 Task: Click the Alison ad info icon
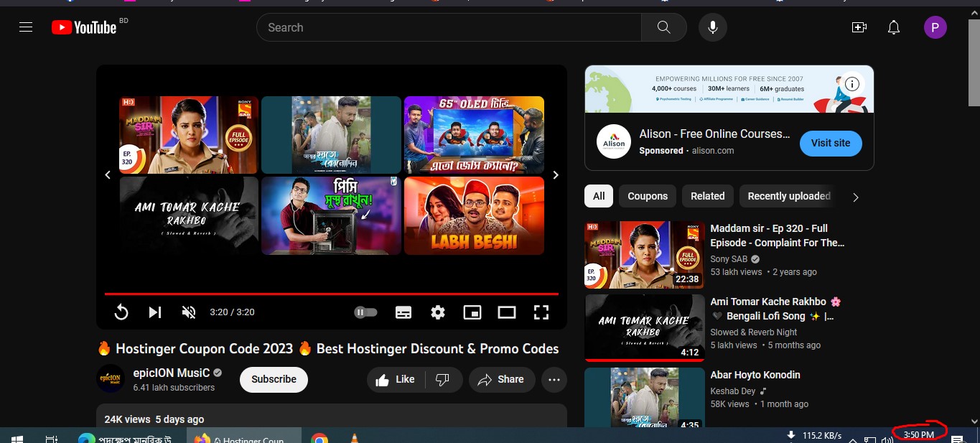tap(851, 84)
